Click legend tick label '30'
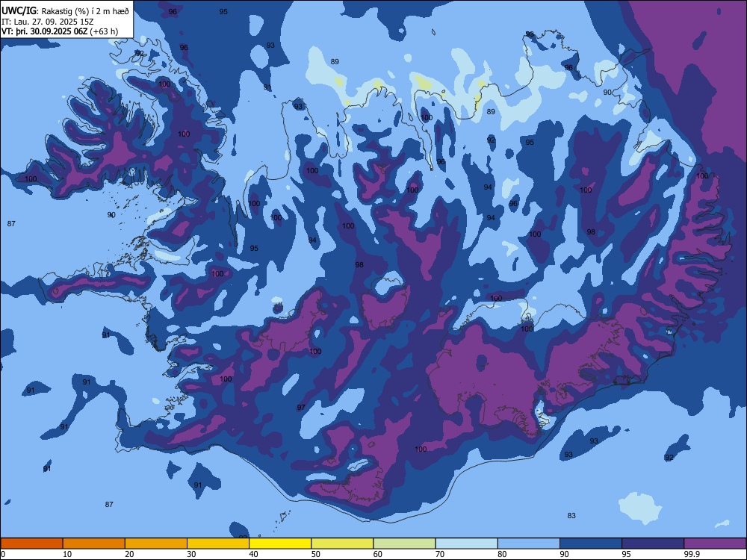The height and width of the screenshot is (560, 747). 191,554
